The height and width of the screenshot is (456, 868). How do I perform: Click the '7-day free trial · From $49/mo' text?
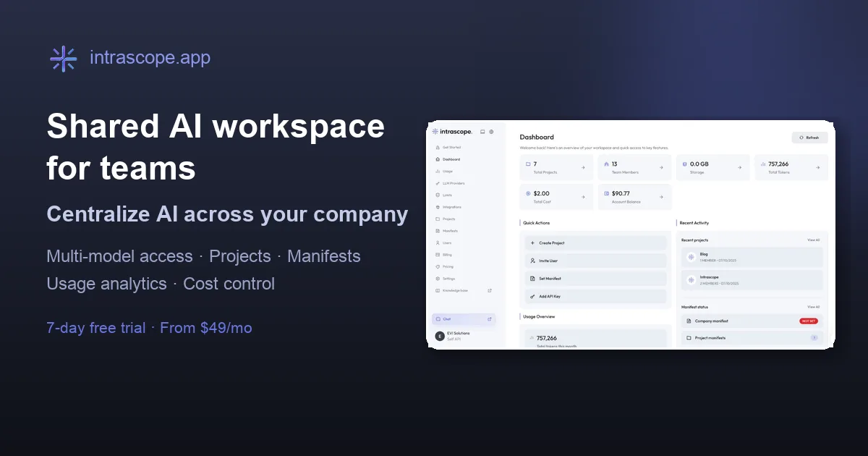tap(149, 328)
